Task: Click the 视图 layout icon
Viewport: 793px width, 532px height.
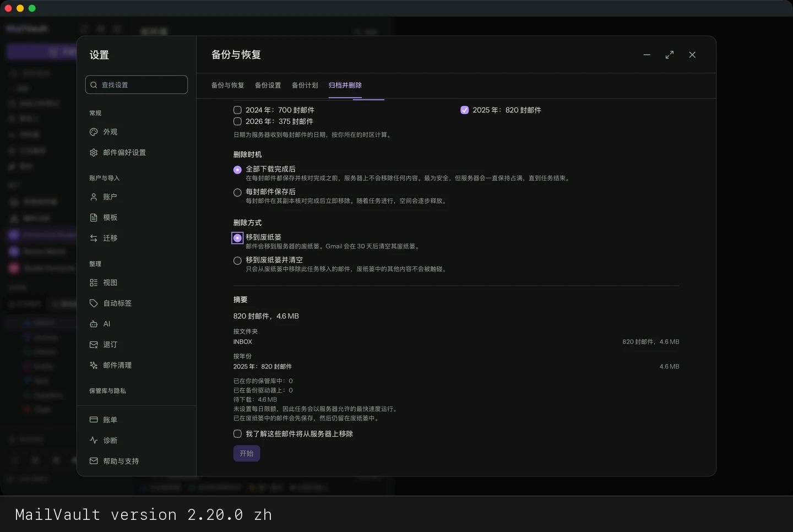Action: point(94,283)
